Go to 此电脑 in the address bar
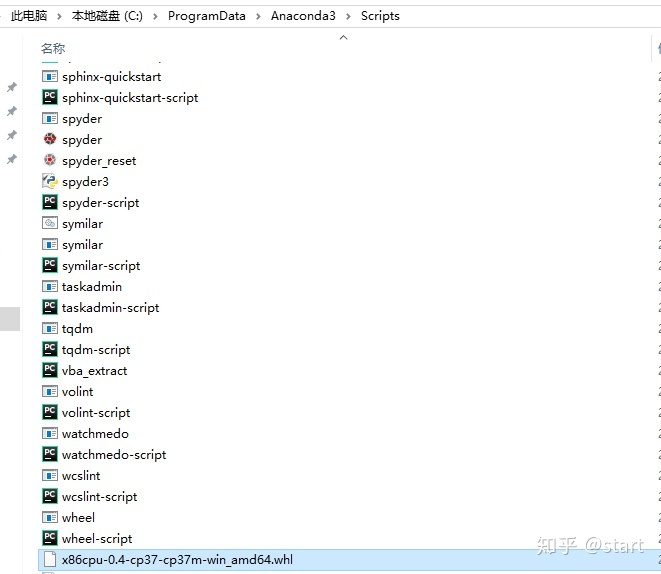This screenshot has height=574, width=661. coord(29,16)
